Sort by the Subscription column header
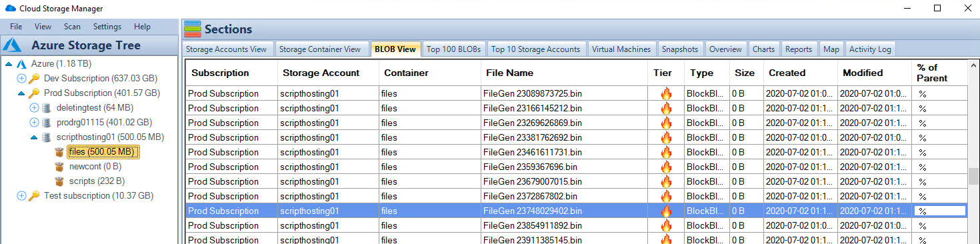 [231, 73]
